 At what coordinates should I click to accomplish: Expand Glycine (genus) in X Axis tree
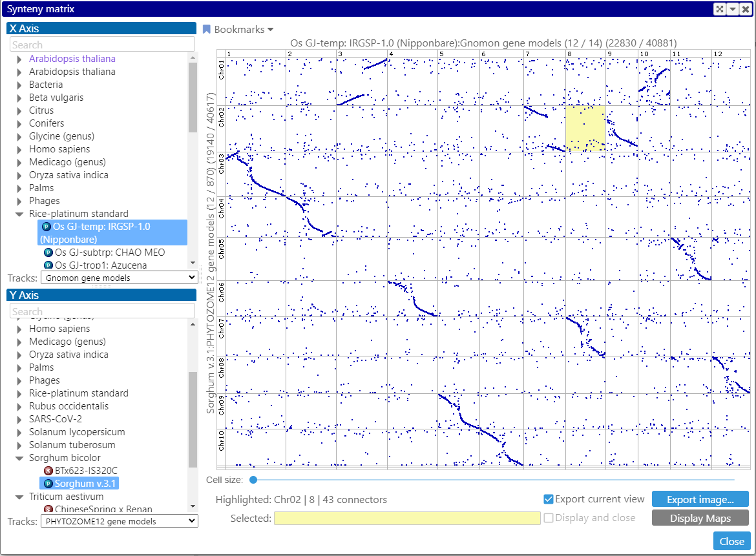pyautogui.click(x=19, y=137)
